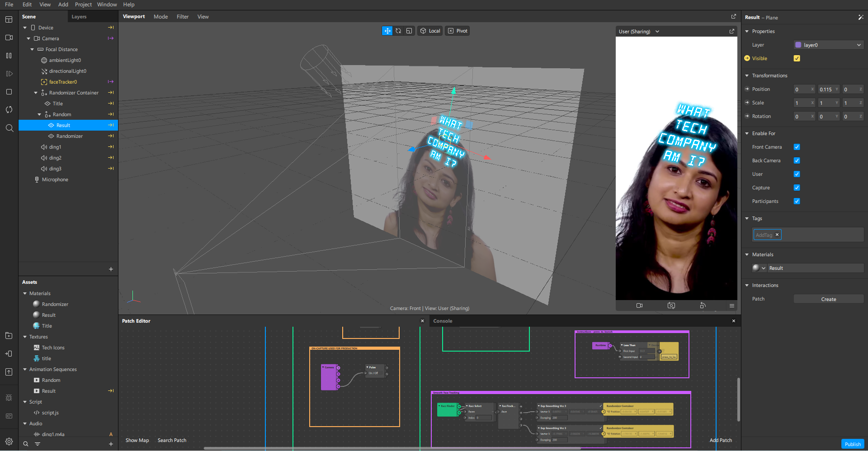868x451 pixels.
Task: Select the Move manipulator tool in viewport
Action: point(387,31)
